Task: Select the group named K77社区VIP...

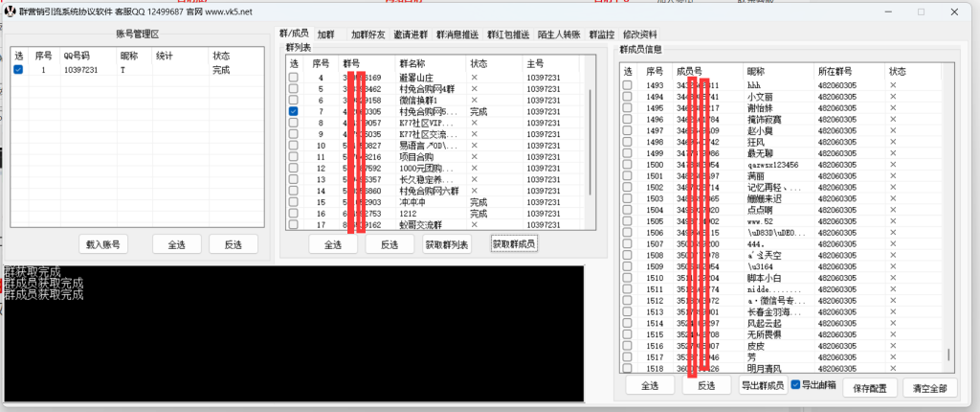Action: [x=293, y=123]
